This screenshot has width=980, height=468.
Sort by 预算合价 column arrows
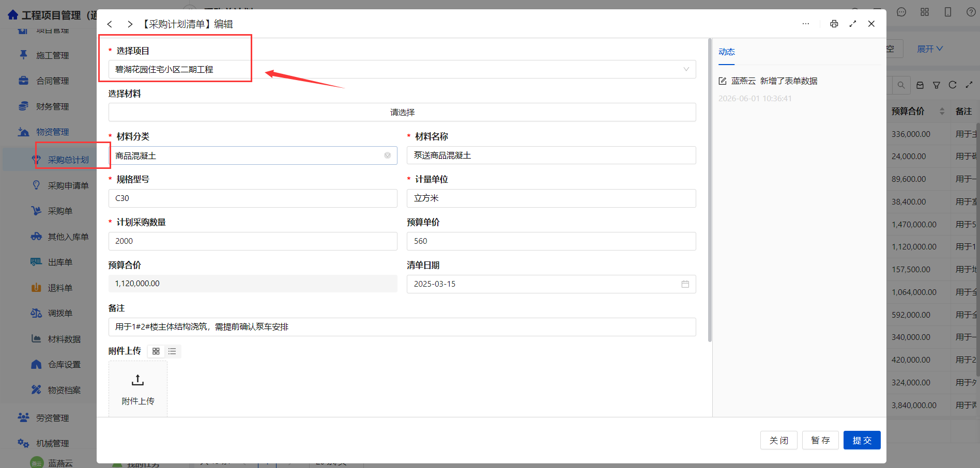point(942,111)
